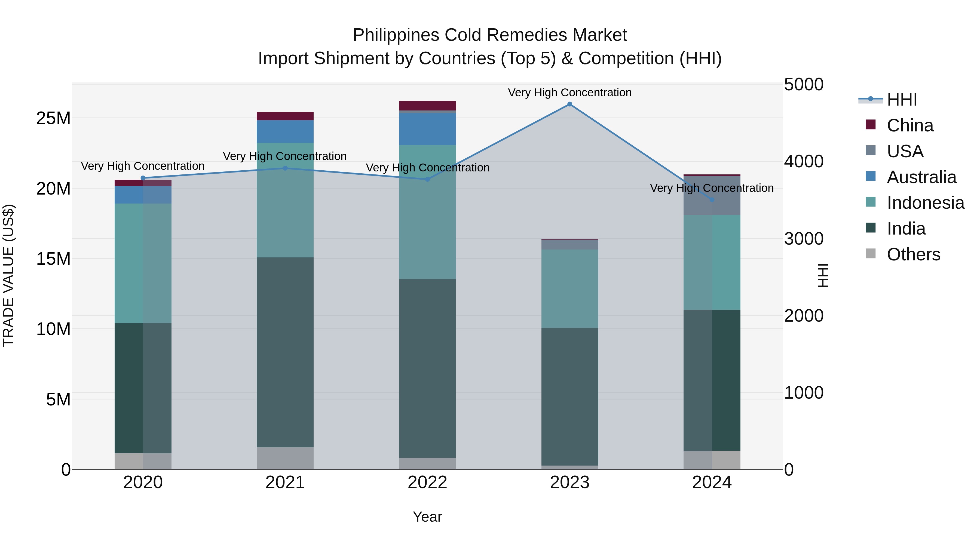
Task: Select the 2024 USA bar segment
Action: coord(712,195)
